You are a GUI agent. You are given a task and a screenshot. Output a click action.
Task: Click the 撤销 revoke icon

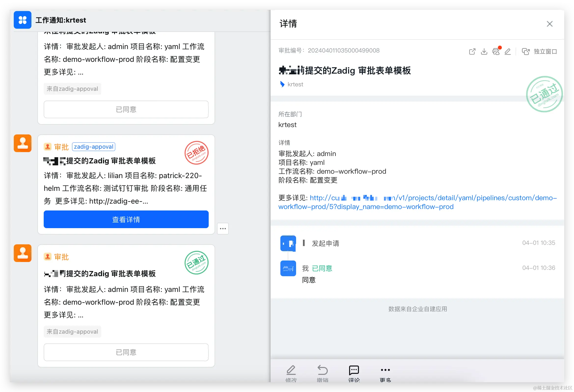click(x=323, y=370)
